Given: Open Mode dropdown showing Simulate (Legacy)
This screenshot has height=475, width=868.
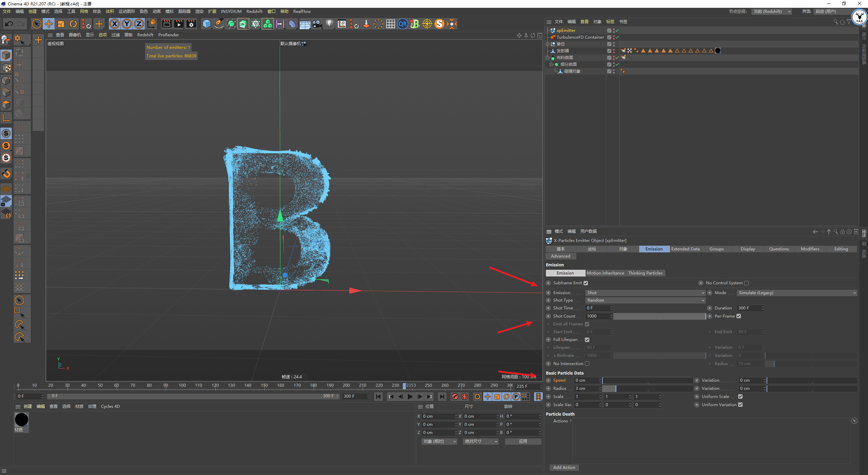Looking at the screenshot, I should point(797,293).
